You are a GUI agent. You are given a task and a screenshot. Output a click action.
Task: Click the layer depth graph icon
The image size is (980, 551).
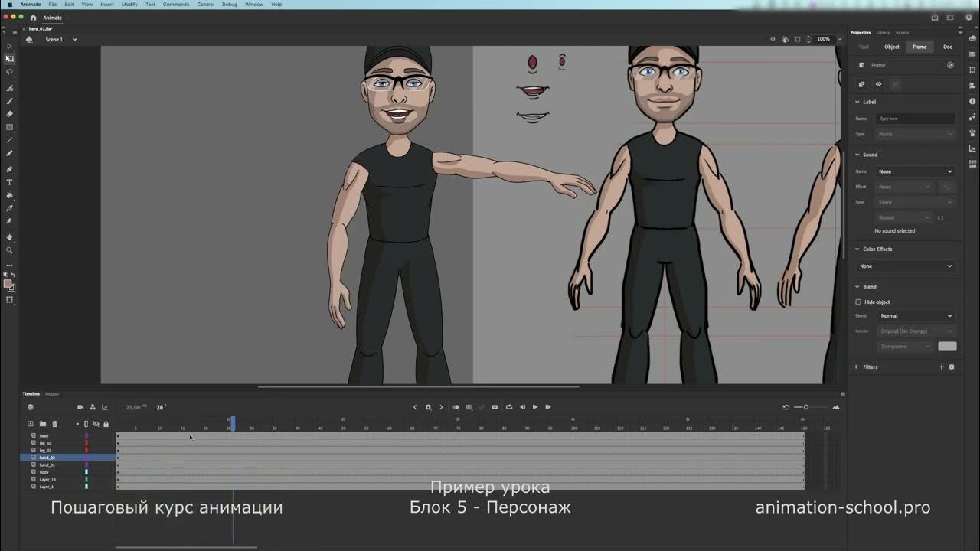[105, 407]
